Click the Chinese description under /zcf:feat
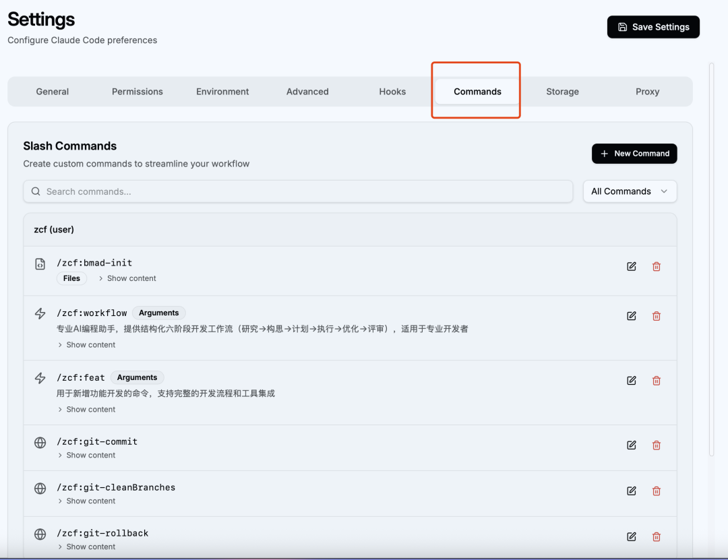This screenshot has height=560, width=728. [x=166, y=394]
